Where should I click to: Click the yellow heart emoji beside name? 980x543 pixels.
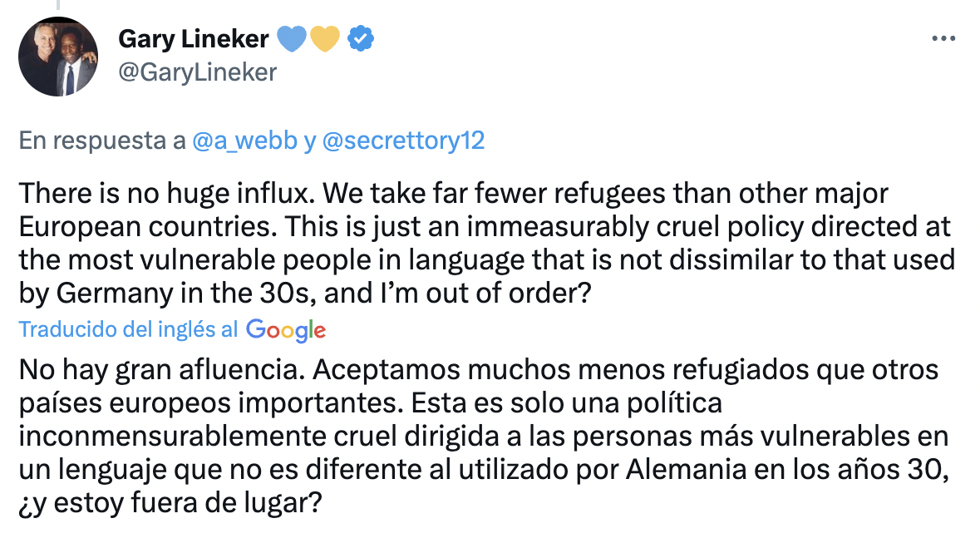point(325,38)
